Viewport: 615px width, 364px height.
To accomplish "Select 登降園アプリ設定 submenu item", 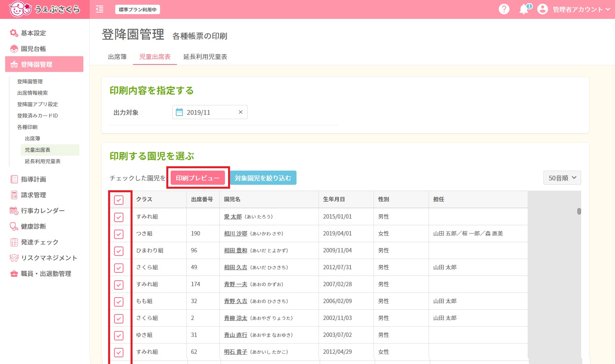I will click(37, 104).
